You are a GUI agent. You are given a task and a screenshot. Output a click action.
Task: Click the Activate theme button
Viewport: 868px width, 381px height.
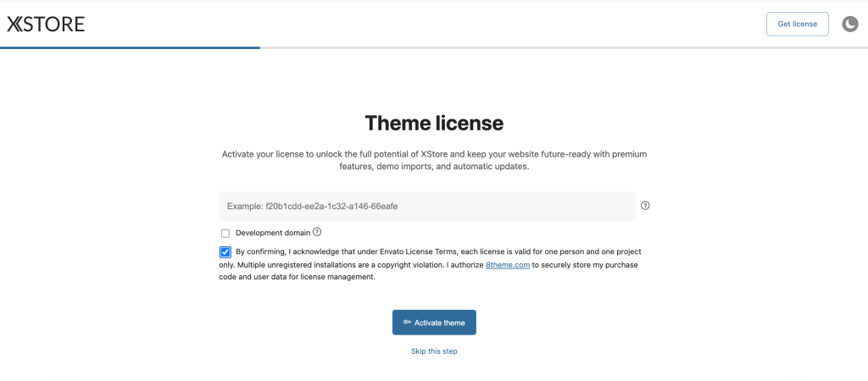[434, 323]
